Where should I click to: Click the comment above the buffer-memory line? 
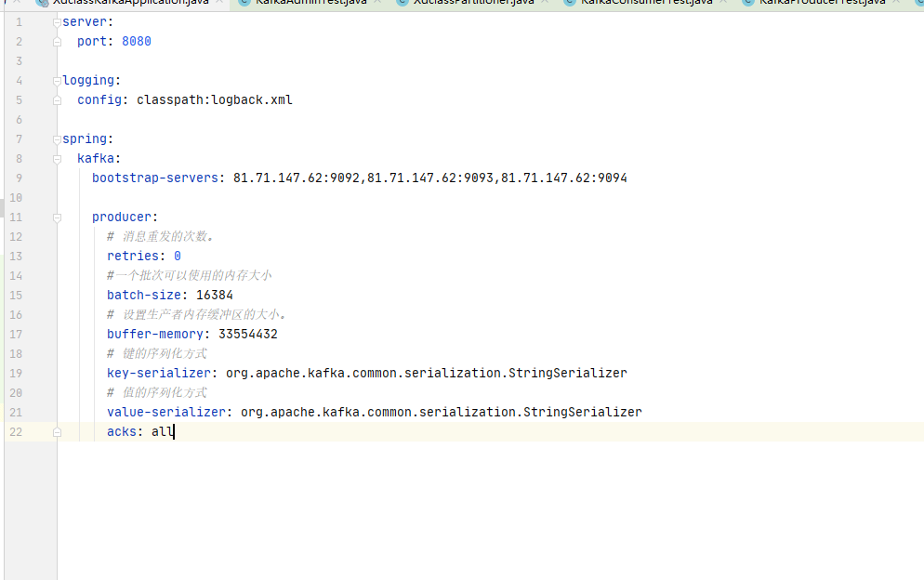(x=196, y=314)
